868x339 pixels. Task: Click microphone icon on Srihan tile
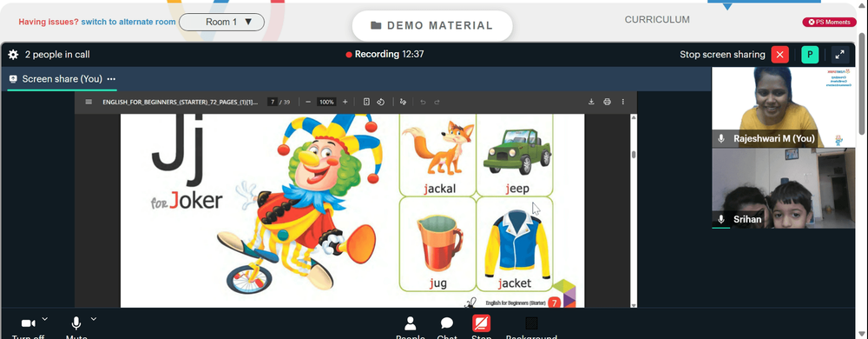coord(720,219)
